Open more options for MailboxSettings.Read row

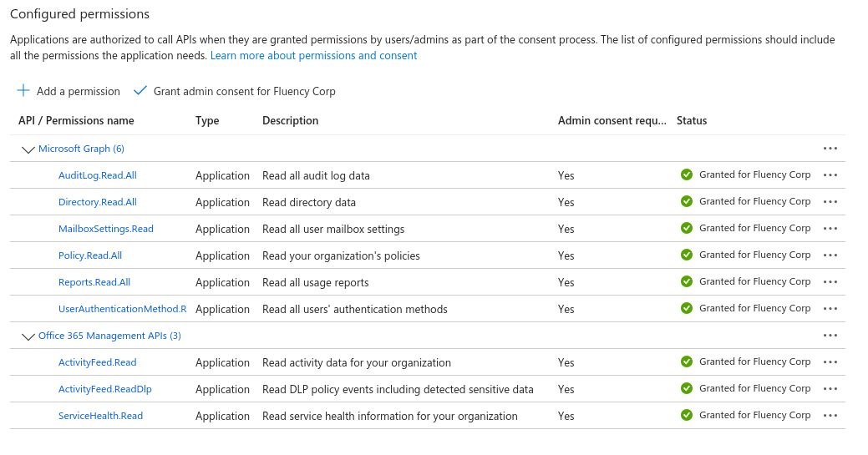pos(830,228)
